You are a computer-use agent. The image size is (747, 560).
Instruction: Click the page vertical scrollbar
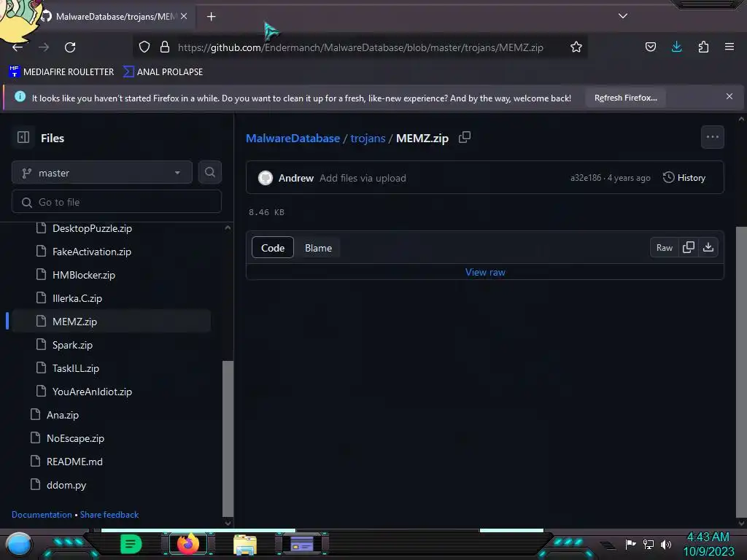(741, 371)
